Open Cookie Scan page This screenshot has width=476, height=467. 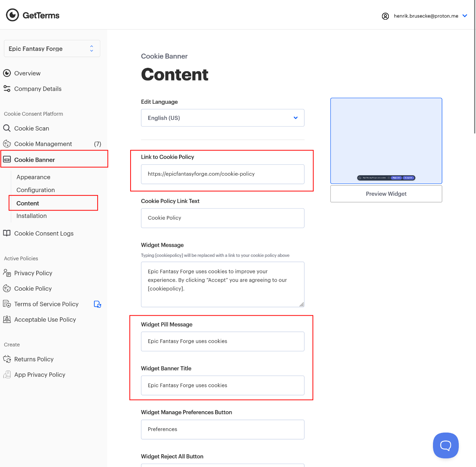32,128
